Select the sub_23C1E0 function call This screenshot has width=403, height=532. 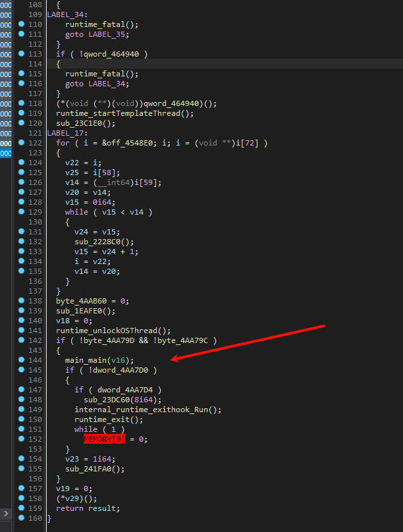click(x=79, y=123)
